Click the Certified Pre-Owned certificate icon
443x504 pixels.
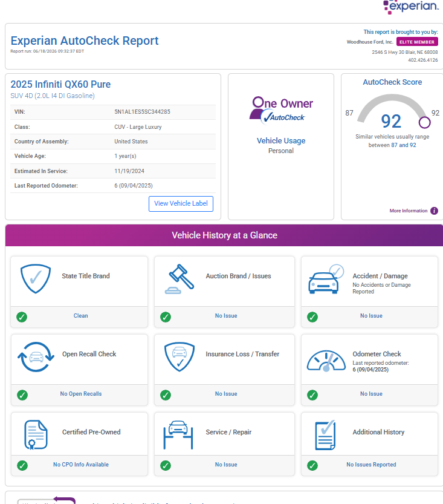point(36,434)
